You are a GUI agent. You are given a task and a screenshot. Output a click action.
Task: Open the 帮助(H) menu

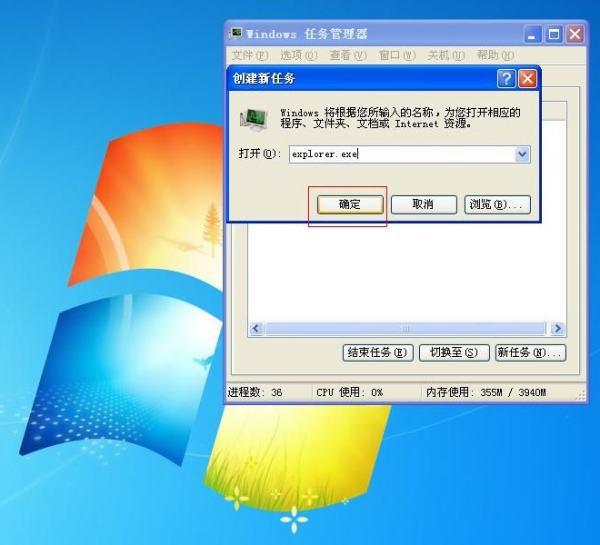coord(495,55)
